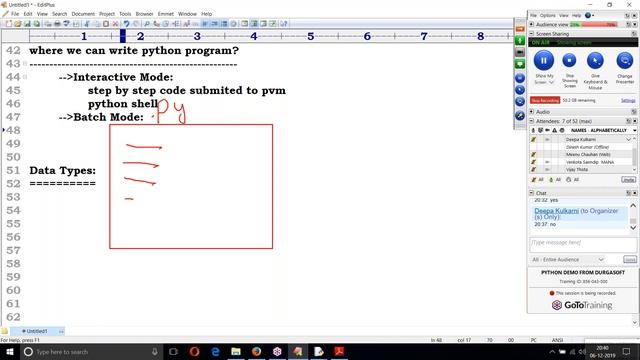Open View menu in GoToTraining panel

click(x=564, y=16)
